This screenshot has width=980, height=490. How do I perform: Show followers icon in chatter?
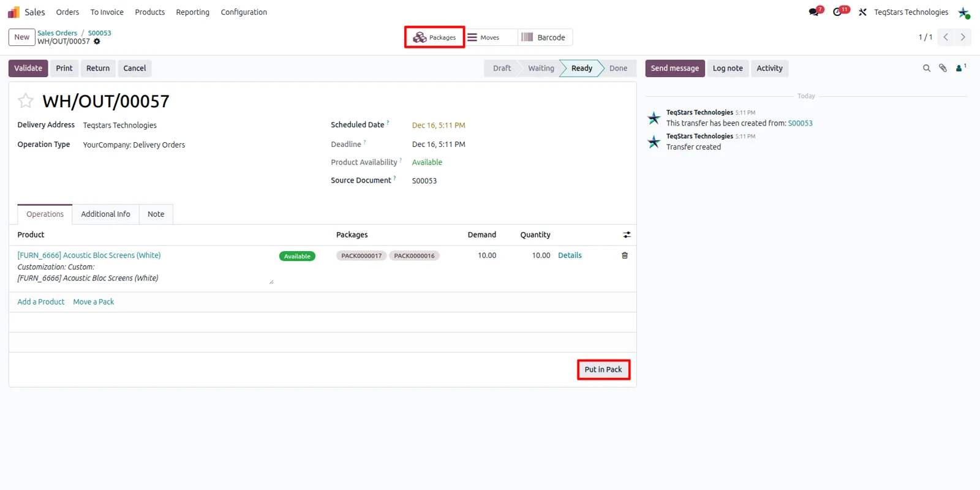(x=961, y=68)
